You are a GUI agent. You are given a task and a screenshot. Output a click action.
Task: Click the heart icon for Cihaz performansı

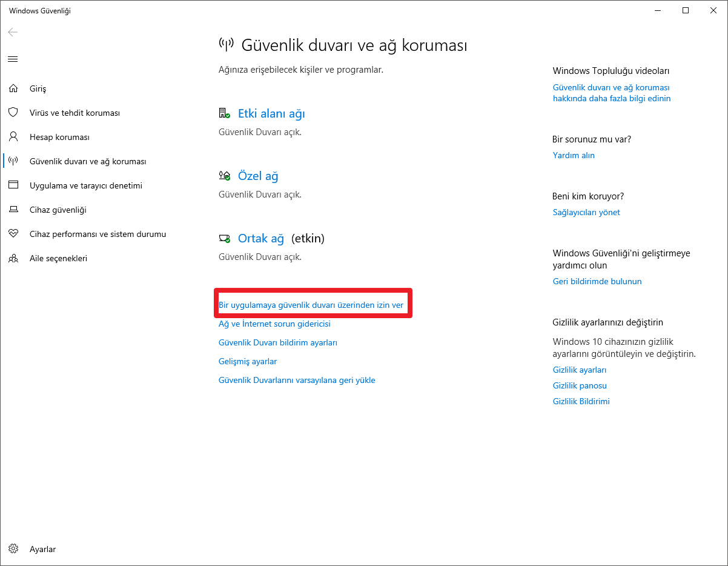(13, 234)
